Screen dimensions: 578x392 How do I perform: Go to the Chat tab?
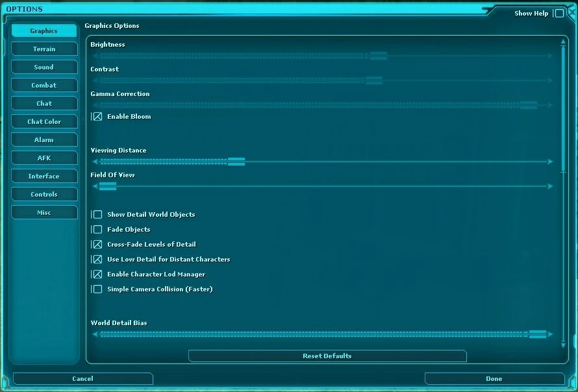44,103
